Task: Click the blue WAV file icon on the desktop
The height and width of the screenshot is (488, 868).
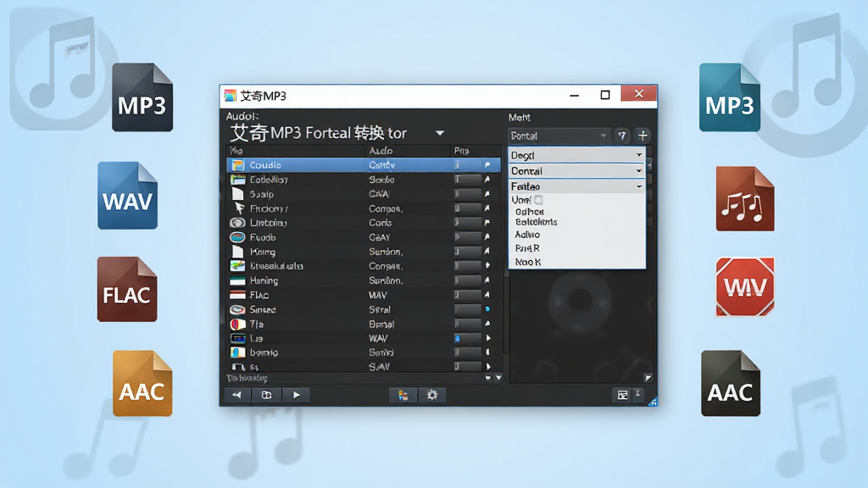Action: 127,196
